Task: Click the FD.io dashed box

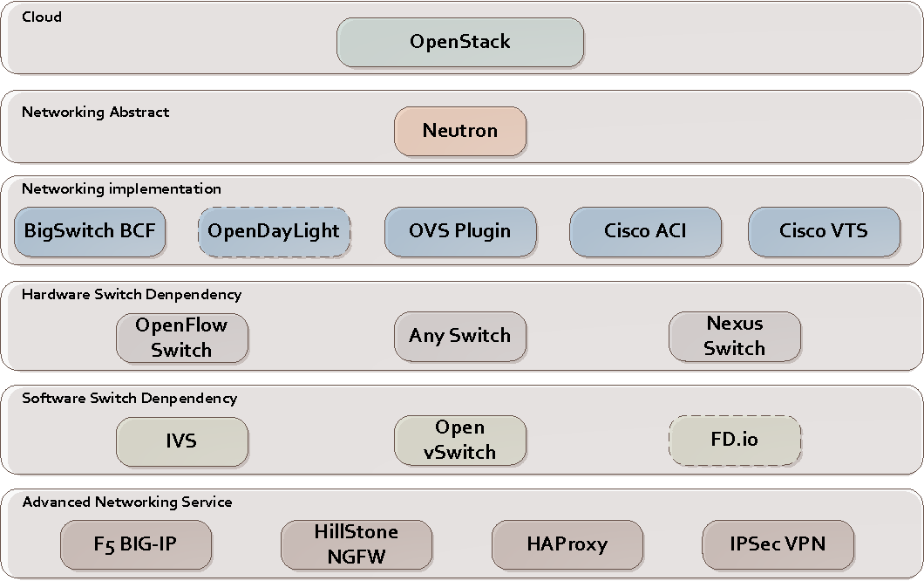Action: coord(735,440)
